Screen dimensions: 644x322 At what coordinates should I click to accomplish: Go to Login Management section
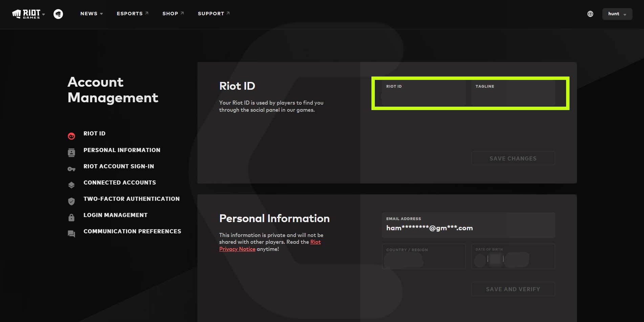coord(115,215)
